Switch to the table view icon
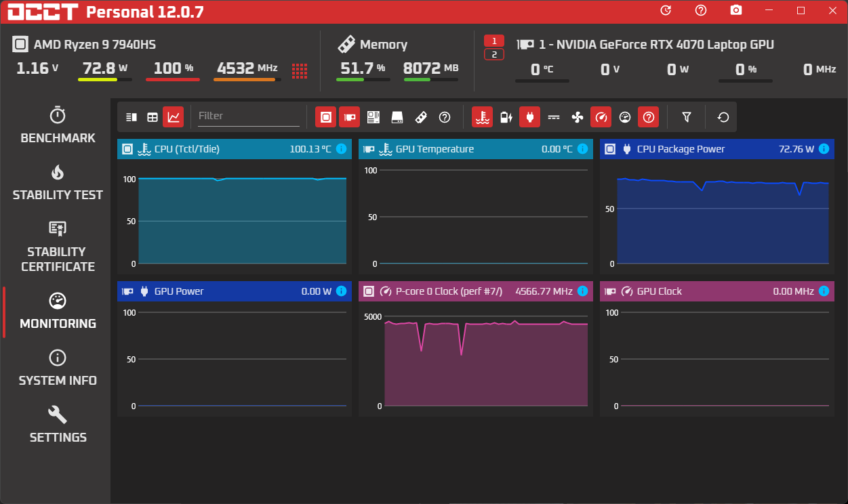The image size is (848, 504). click(x=153, y=117)
